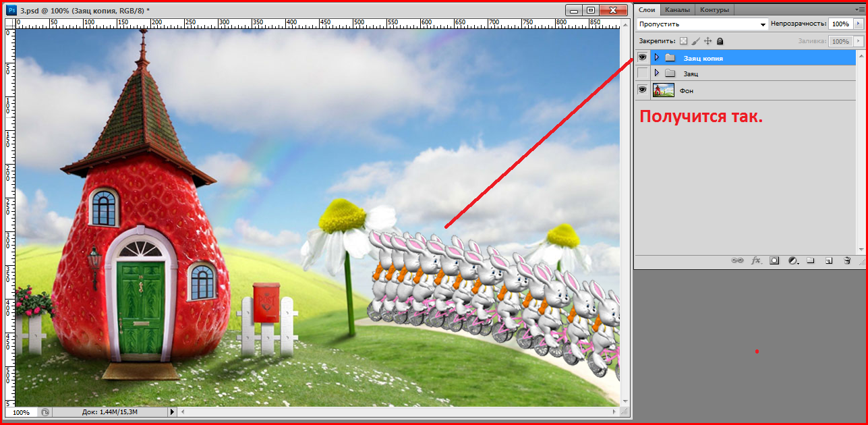Click the Заливка 100% field

click(840, 41)
